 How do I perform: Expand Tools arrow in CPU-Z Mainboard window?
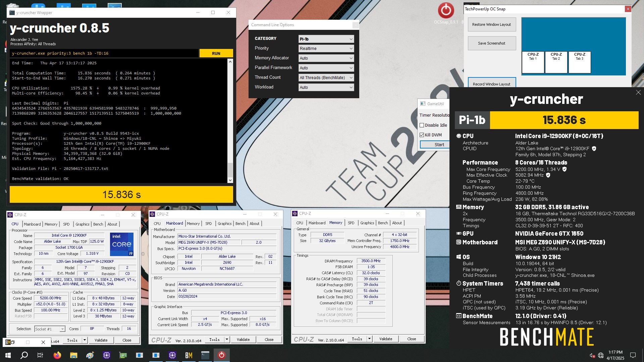click(x=227, y=340)
